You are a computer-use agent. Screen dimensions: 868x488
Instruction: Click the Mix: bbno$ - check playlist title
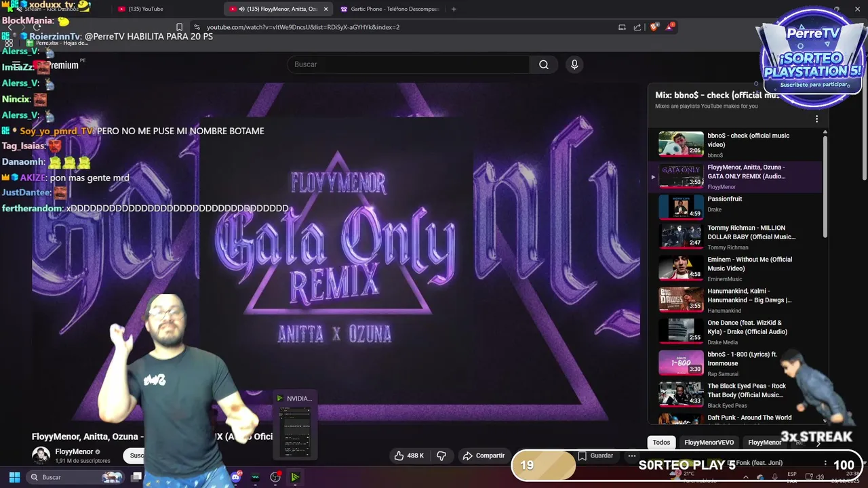717,95
